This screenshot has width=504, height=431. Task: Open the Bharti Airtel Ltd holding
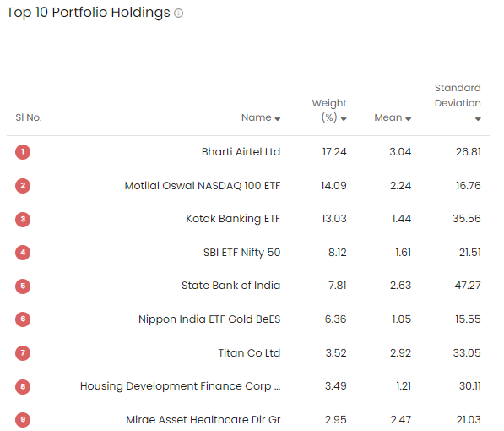[x=241, y=151]
